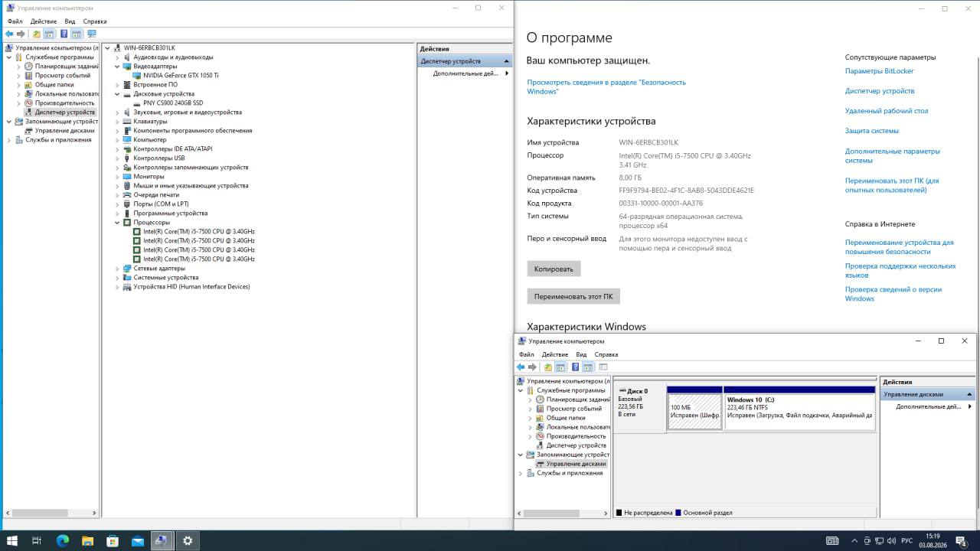Collapse the WIN-6ERBCB301LK root node
Image resolution: width=980 pixels, height=551 pixels.
107,48
